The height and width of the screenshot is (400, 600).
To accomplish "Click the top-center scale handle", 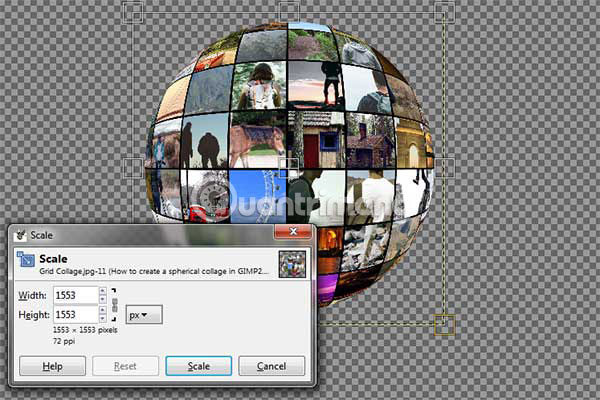I will click(289, 12).
